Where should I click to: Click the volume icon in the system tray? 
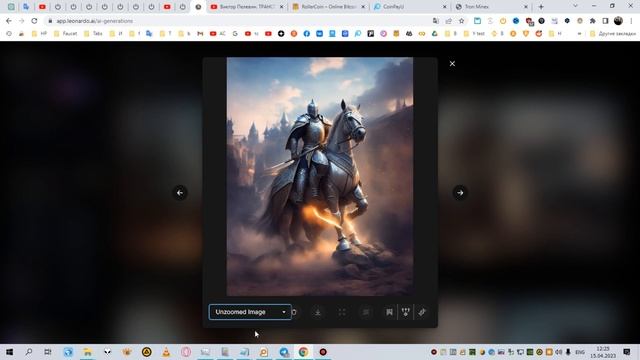tap(558, 352)
